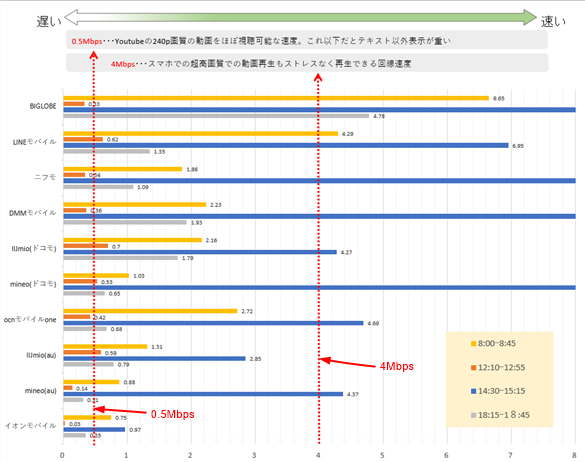Click the 1.86 data label for ニフモ
The image size is (585, 462).
click(x=192, y=169)
